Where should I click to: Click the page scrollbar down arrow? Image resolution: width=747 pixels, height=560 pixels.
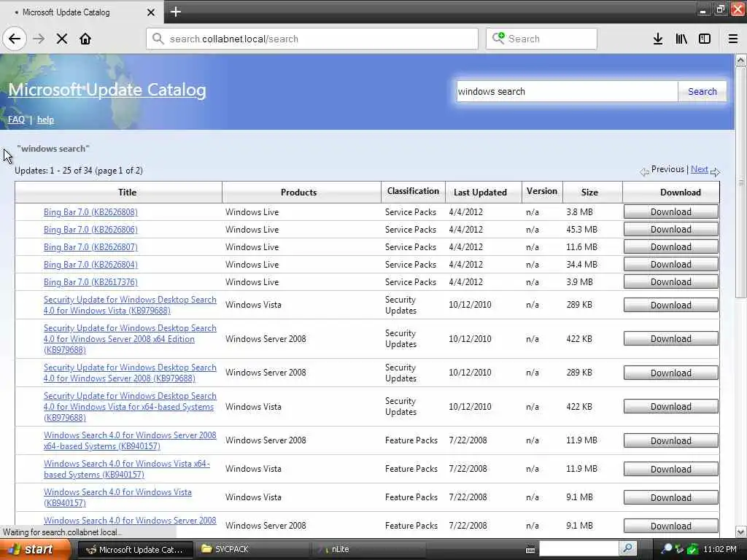coord(740,532)
